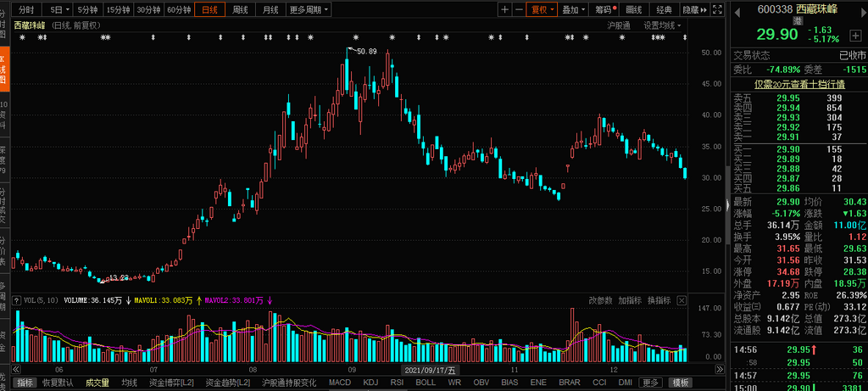Viewport: 868px width, 391px height.
Task: Expand 设置均线 moving average settings
Action: (x=662, y=25)
